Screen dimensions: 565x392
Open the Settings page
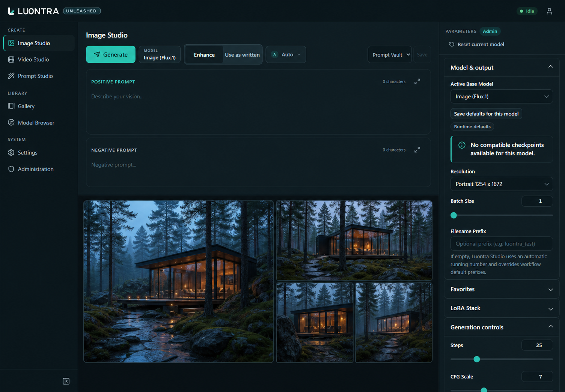pos(39,153)
